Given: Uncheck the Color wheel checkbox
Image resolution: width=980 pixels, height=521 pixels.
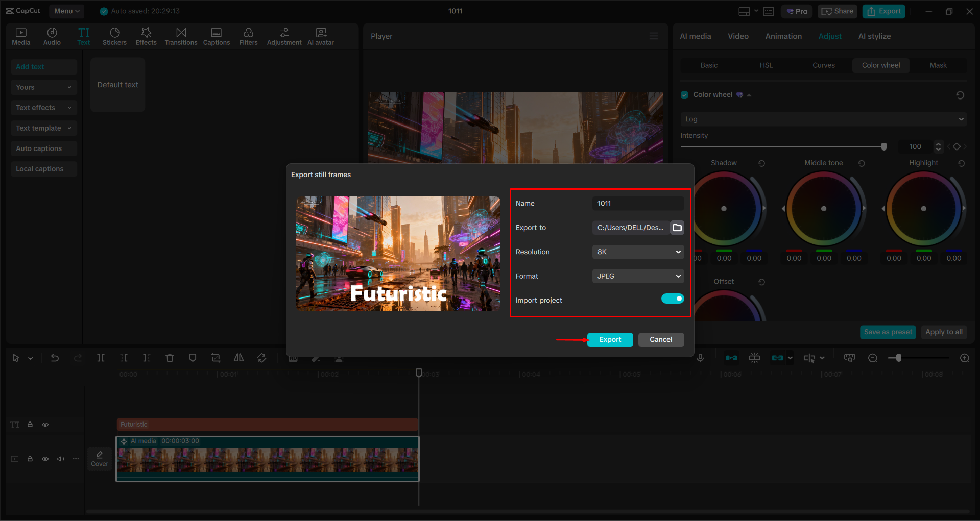Looking at the screenshot, I should click(684, 94).
